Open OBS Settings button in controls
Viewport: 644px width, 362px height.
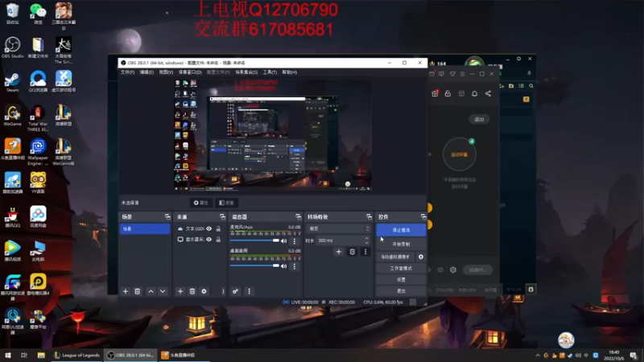click(x=401, y=280)
